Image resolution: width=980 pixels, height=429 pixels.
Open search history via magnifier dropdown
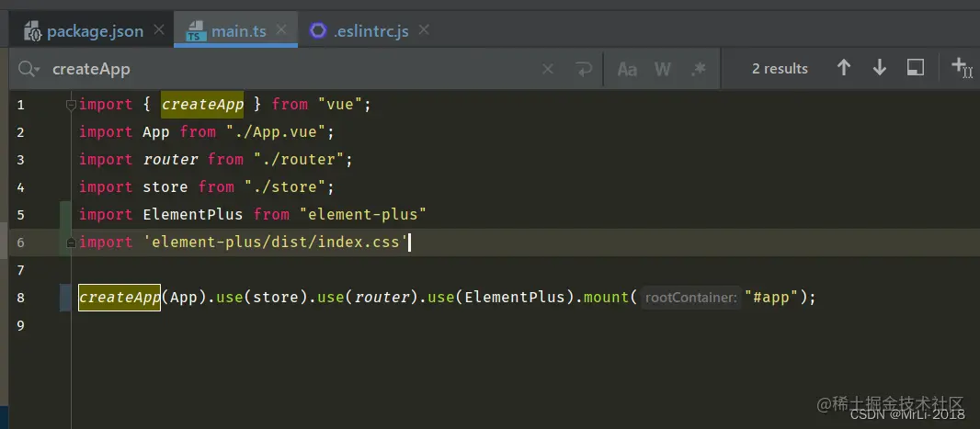(28, 69)
